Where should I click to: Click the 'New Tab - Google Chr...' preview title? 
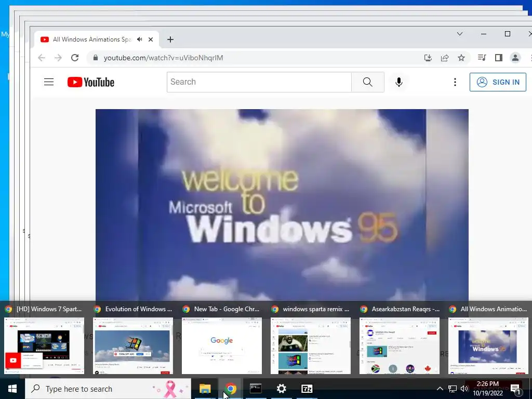pyautogui.click(x=227, y=309)
